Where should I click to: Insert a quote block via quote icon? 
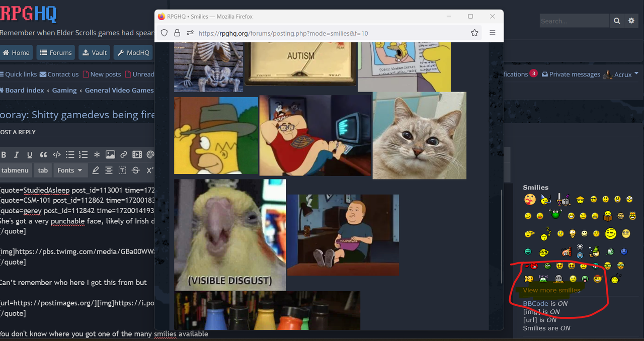43,155
